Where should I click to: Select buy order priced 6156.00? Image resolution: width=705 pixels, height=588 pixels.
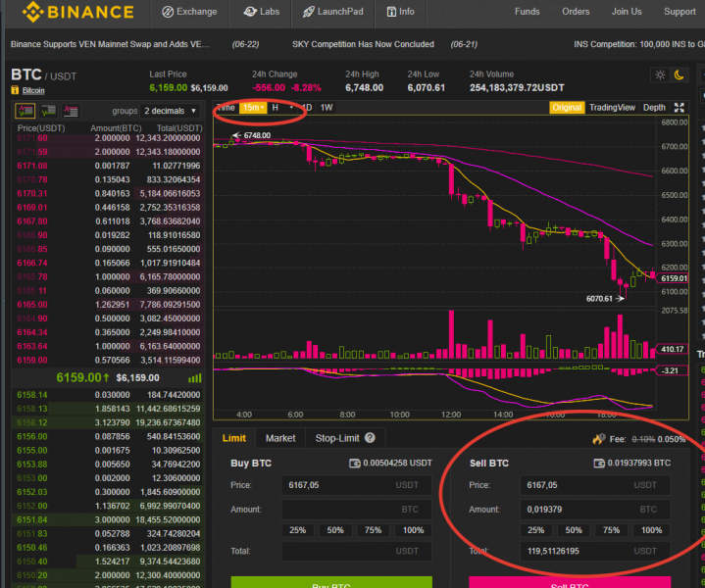pos(109,436)
